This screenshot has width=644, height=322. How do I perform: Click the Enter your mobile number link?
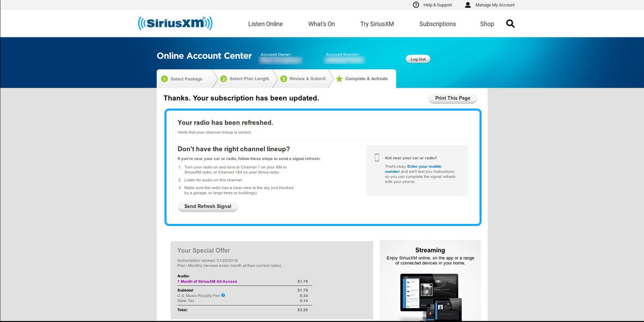[x=413, y=169]
